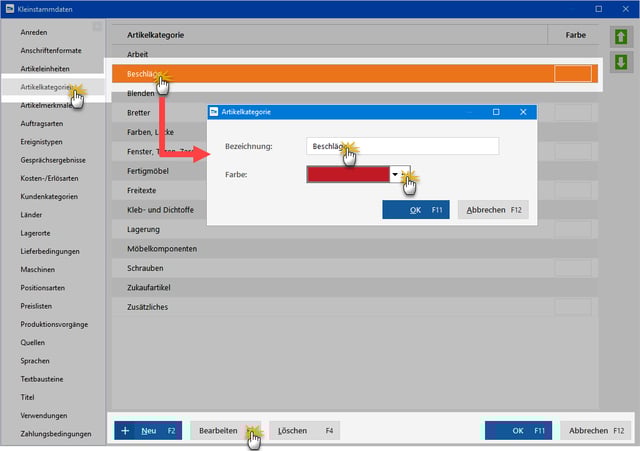Open the Farbe color dropdown arrow
This screenshot has height=451, width=640.
(x=395, y=174)
